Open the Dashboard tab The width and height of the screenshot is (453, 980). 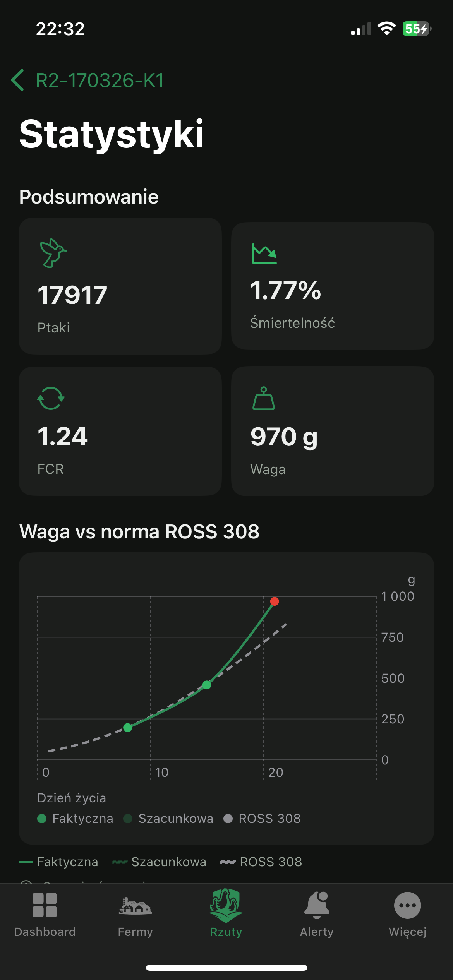coord(45,913)
